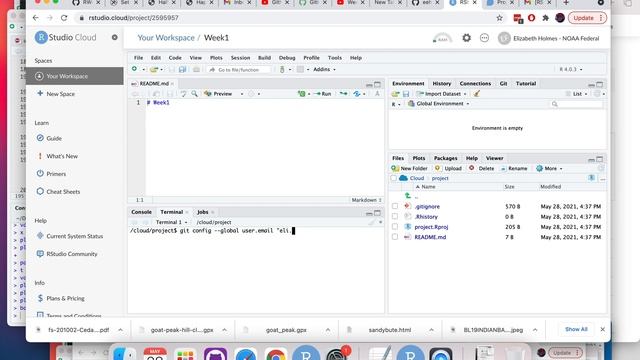Open the R 4.0.3 version dropdown
The width and height of the screenshot is (640, 360).
pos(571,70)
